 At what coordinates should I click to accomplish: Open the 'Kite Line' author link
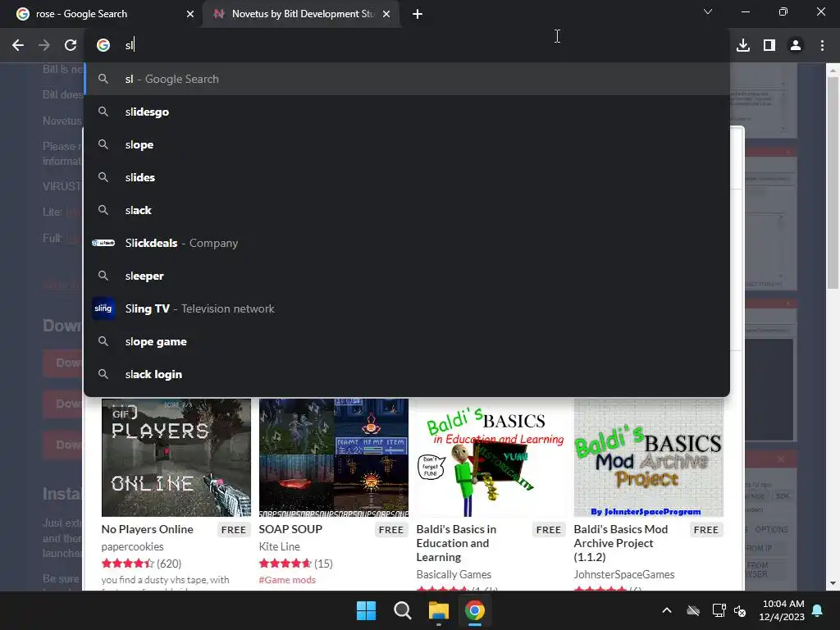(x=279, y=546)
